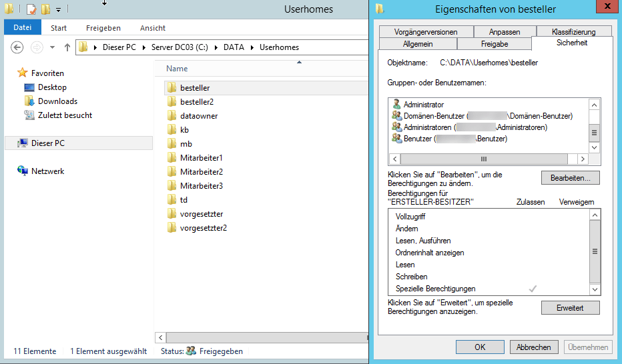Select the besteller2 folder icon
The image size is (622, 364).
(x=171, y=102)
